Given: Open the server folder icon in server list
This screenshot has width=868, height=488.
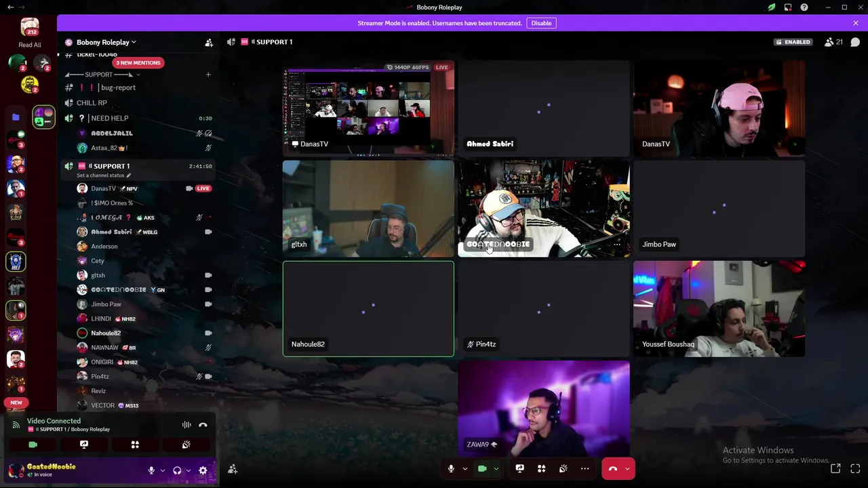Looking at the screenshot, I should coord(16,117).
